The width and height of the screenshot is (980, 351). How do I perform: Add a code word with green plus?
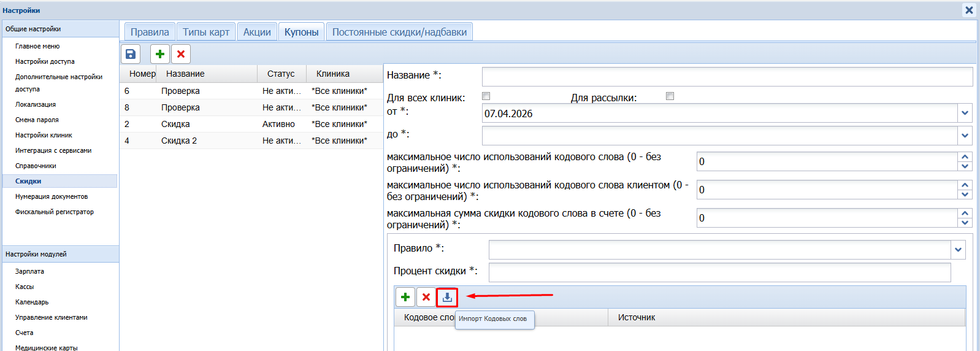(x=405, y=298)
